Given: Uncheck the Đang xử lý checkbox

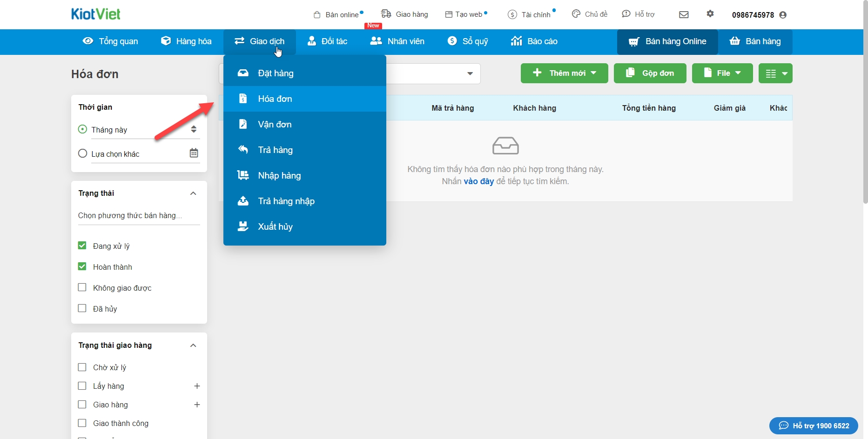Looking at the screenshot, I should (82, 246).
